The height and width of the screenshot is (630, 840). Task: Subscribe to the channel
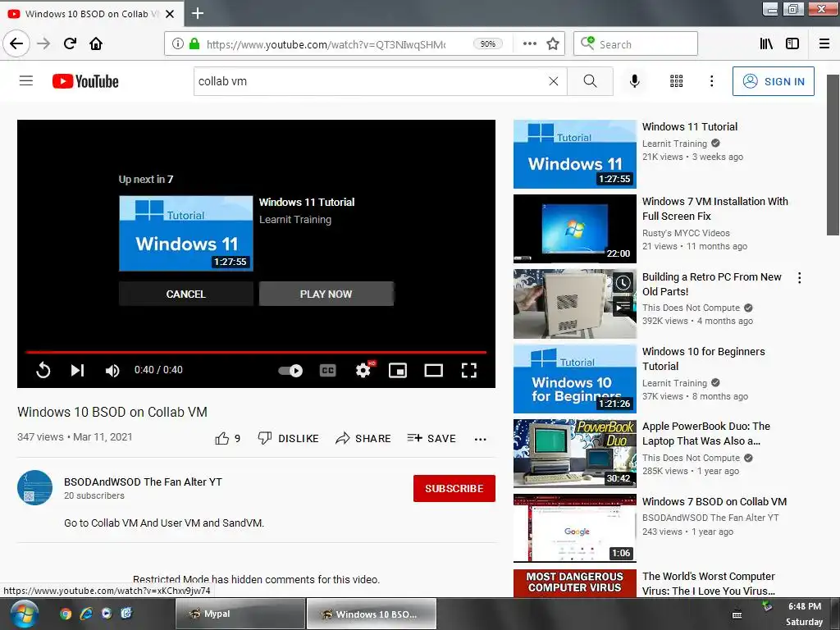point(454,489)
